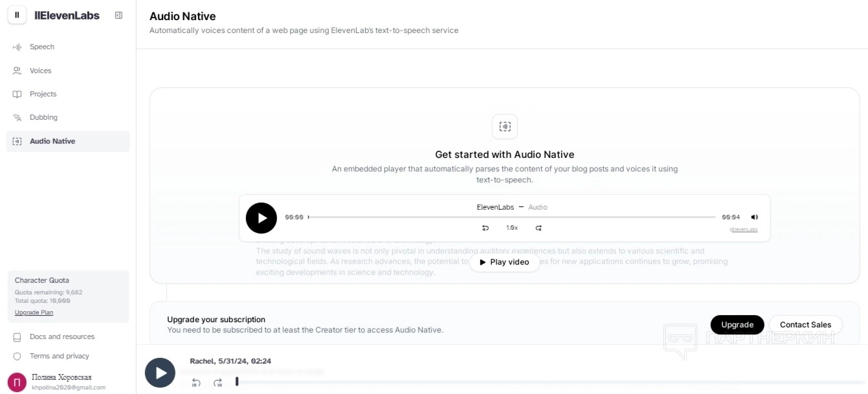The image size is (868, 394).
Task: Go to Voices in the sidebar
Action: (x=40, y=71)
